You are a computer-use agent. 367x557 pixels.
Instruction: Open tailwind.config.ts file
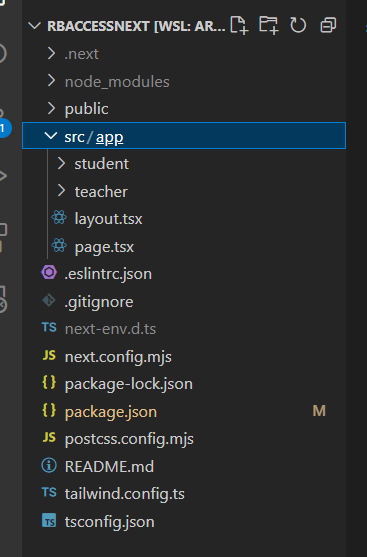point(125,494)
